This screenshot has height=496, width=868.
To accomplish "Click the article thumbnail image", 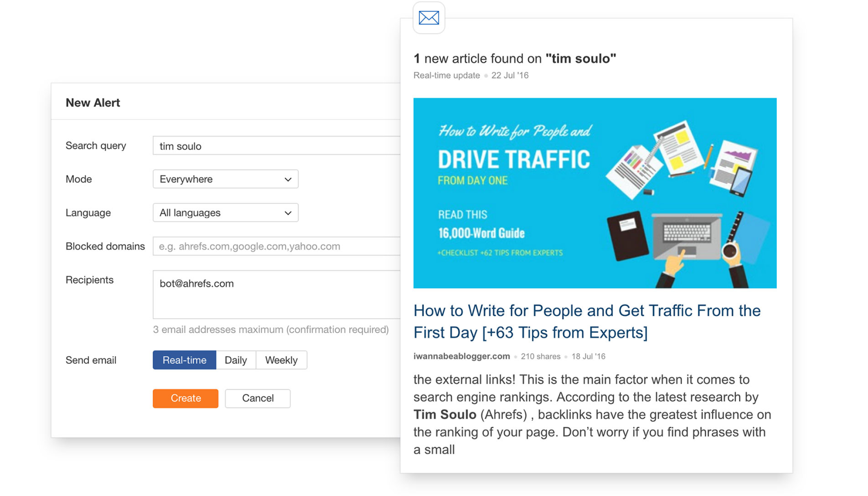I will (x=595, y=193).
